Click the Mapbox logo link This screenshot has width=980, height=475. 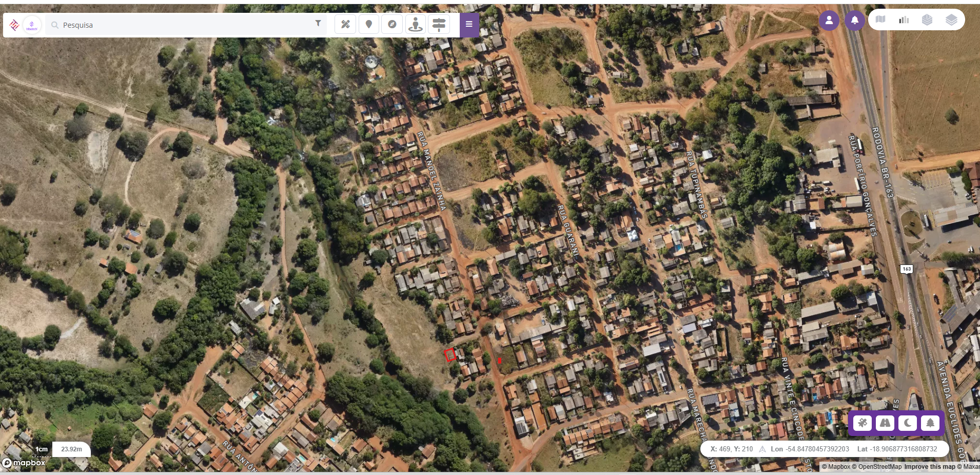click(x=24, y=463)
